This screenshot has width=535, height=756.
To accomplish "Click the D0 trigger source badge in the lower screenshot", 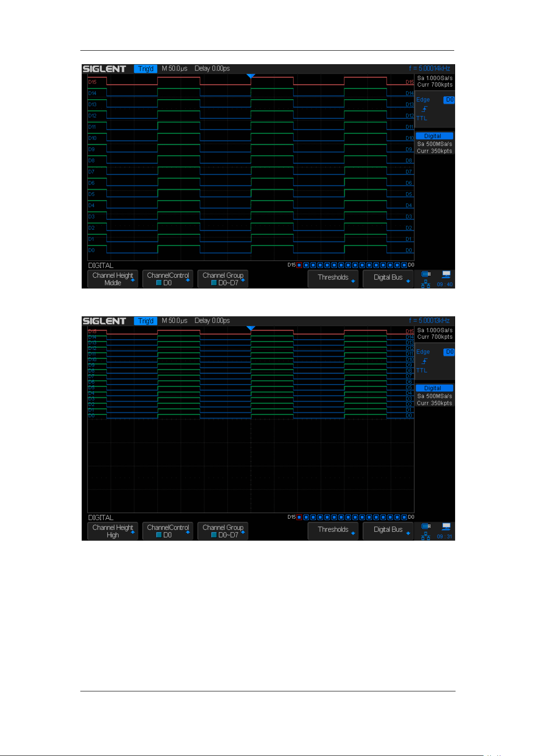I will (449, 352).
